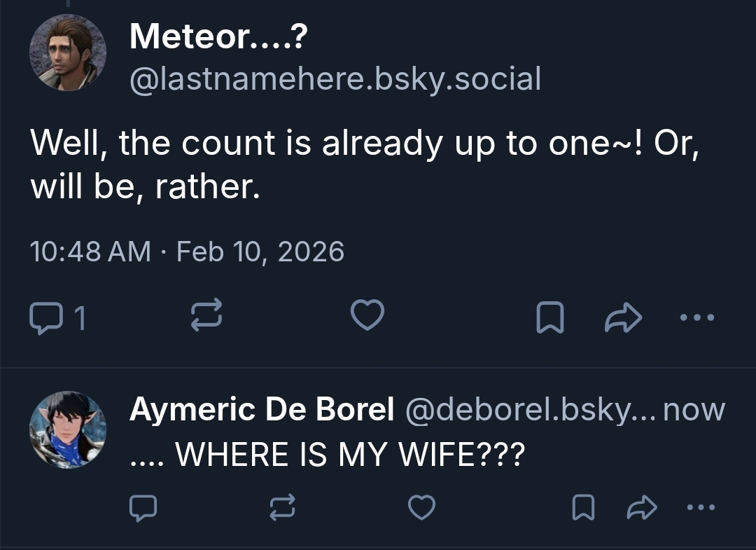This screenshot has height=550, width=756.
Task: Share Aymeric De Borel's reply
Action: coord(639,508)
